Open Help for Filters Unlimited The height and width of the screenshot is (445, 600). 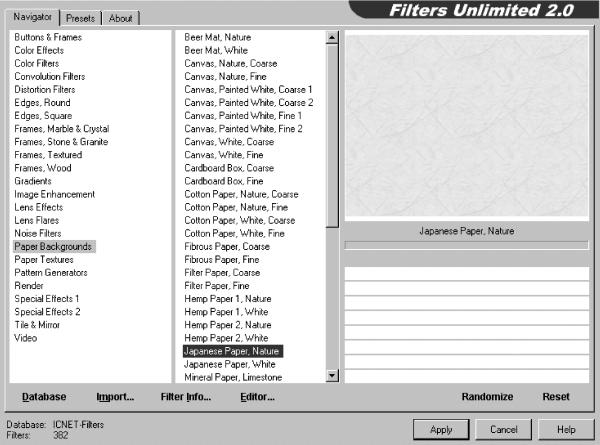[x=566, y=429]
